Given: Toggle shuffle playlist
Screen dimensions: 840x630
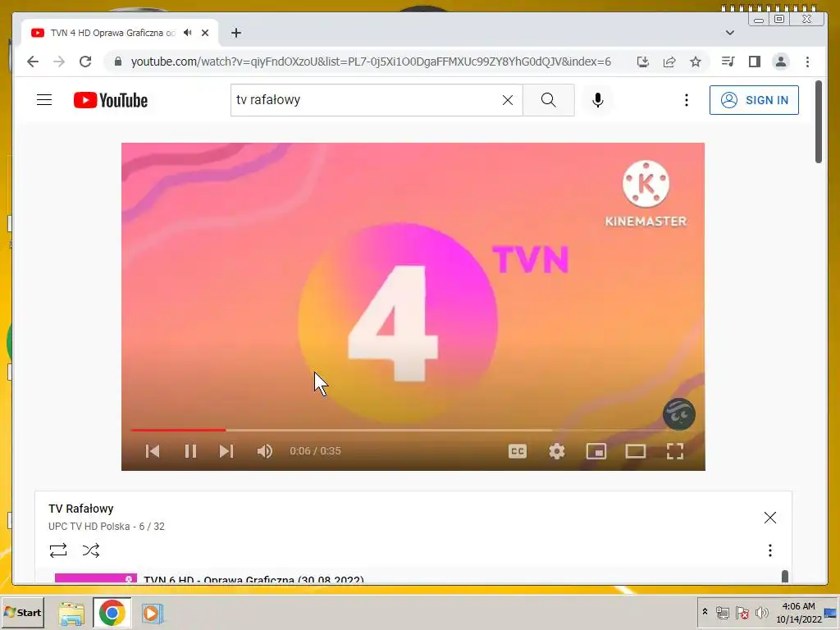Looking at the screenshot, I should (91, 550).
